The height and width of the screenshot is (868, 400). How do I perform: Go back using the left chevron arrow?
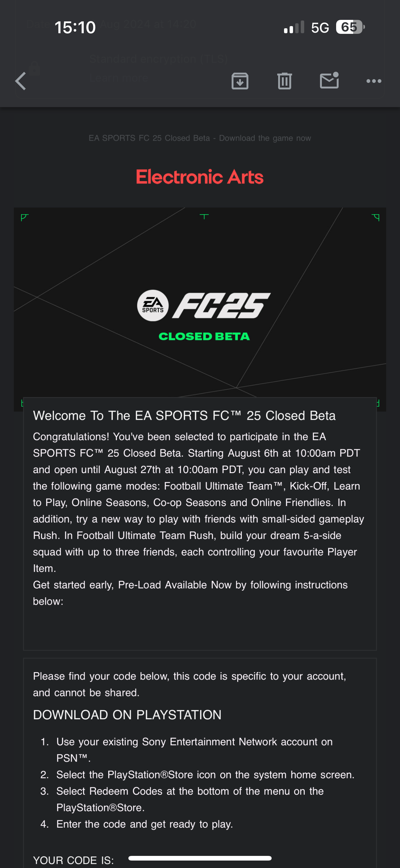pyautogui.click(x=21, y=81)
